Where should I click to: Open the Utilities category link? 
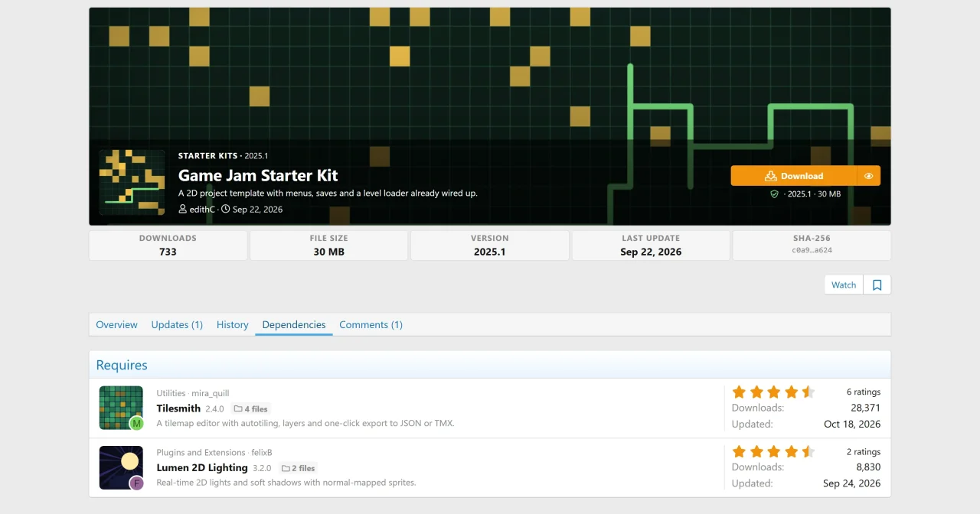[171, 393]
